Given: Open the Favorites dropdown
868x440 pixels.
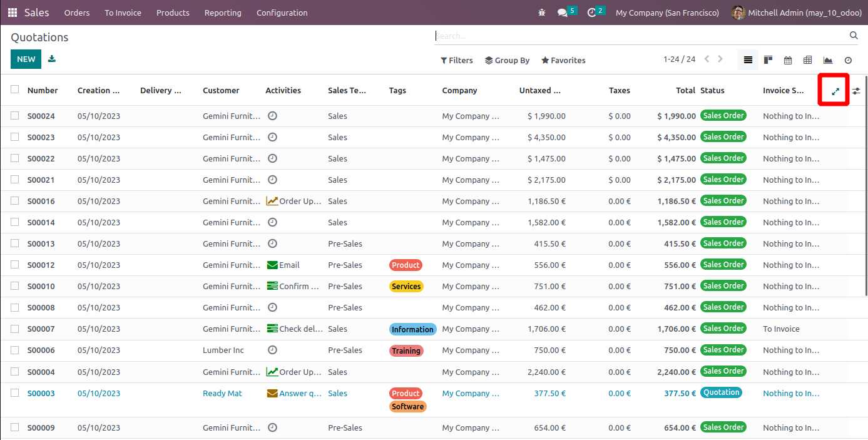Looking at the screenshot, I should [x=563, y=60].
